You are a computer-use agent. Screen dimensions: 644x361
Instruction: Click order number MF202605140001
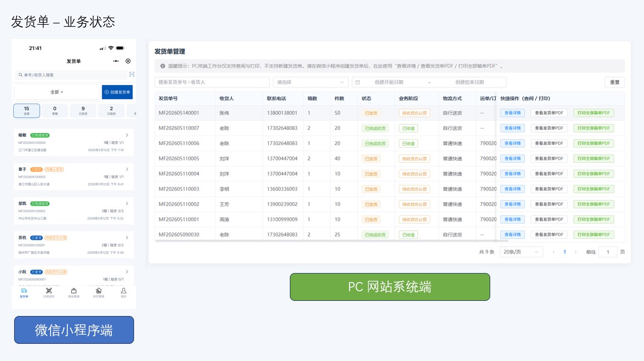click(179, 113)
